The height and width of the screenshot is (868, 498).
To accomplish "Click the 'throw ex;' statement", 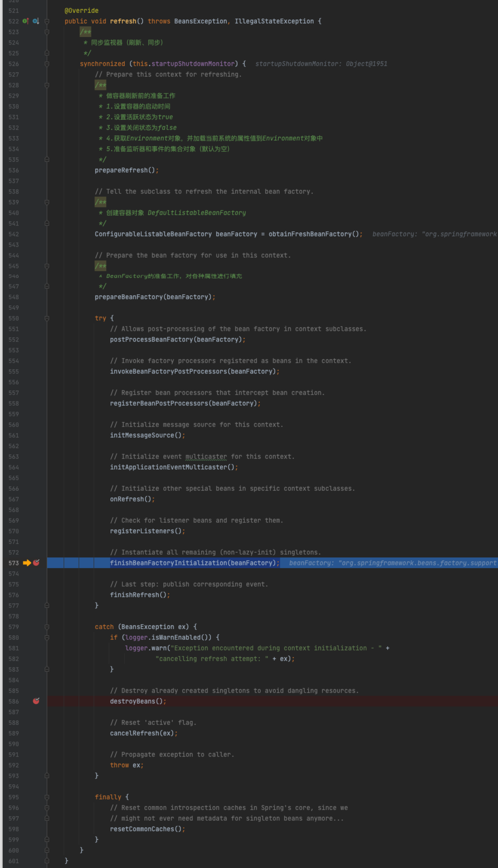I will tap(127, 765).
